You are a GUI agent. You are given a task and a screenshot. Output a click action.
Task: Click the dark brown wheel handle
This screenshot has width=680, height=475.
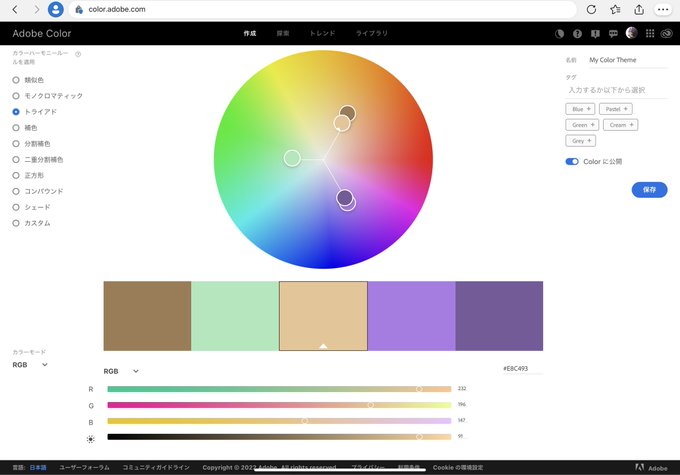click(x=347, y=113)
